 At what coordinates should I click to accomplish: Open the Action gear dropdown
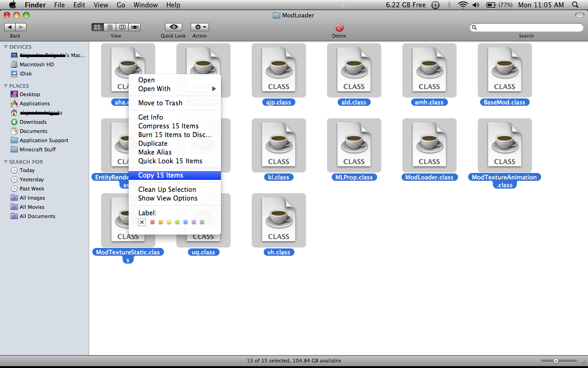tap(199, 27)
